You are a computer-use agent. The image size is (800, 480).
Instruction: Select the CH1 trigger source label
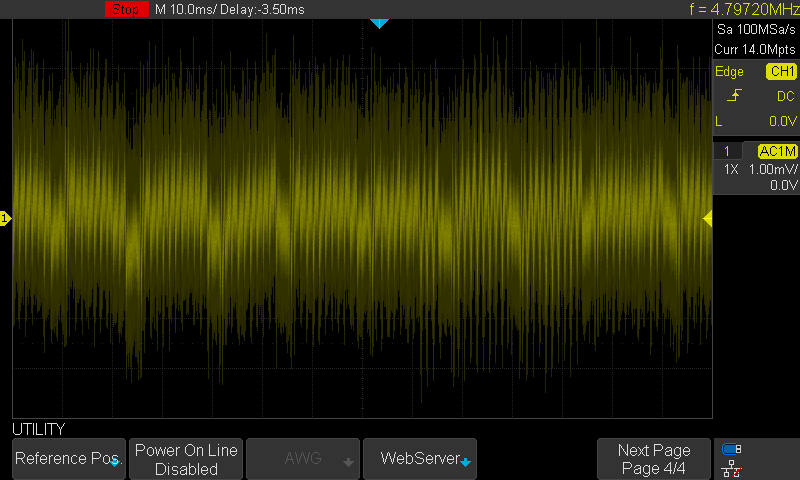click(x=781, y=71)
